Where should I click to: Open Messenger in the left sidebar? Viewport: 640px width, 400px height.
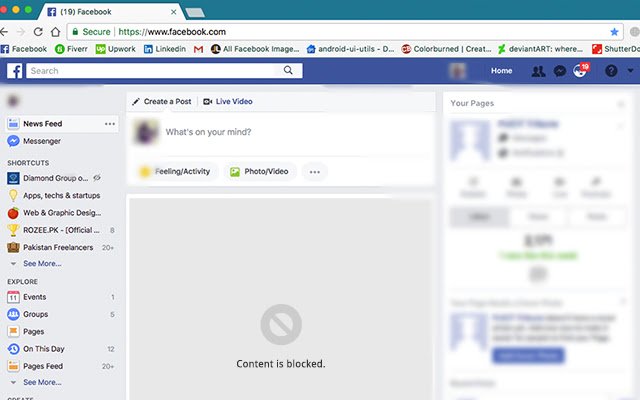(34, 141)
